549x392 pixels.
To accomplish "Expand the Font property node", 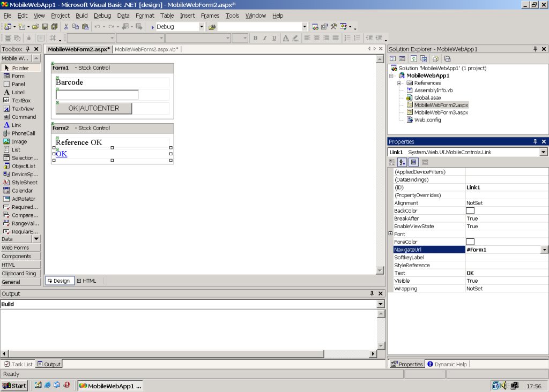I will click(390, 233).
